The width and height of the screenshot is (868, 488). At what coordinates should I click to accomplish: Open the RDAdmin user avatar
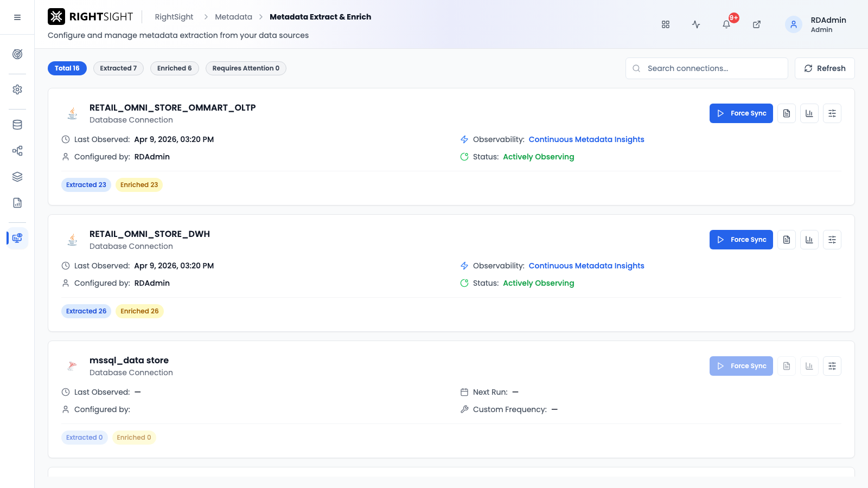click(x=794, y=24)
